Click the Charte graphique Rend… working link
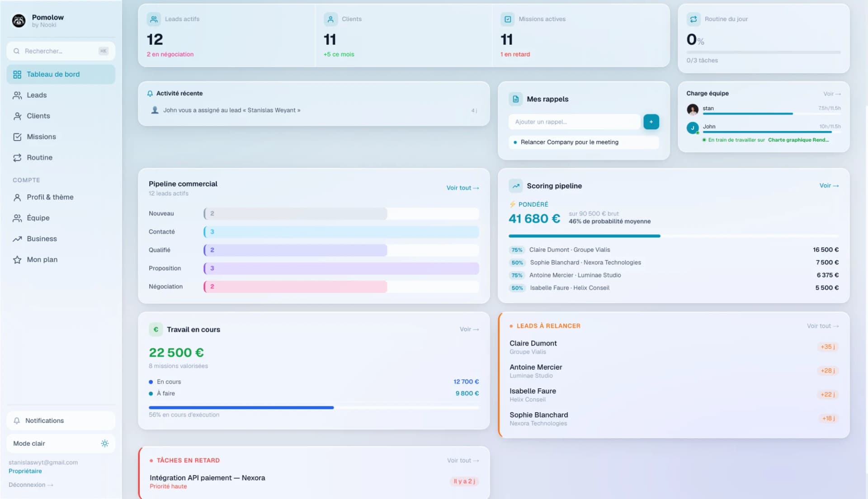 (x=798, y=140)
